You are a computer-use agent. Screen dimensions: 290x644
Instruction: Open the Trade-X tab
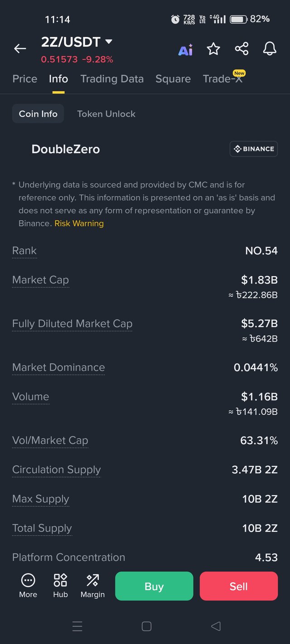[x=222, y=79]
